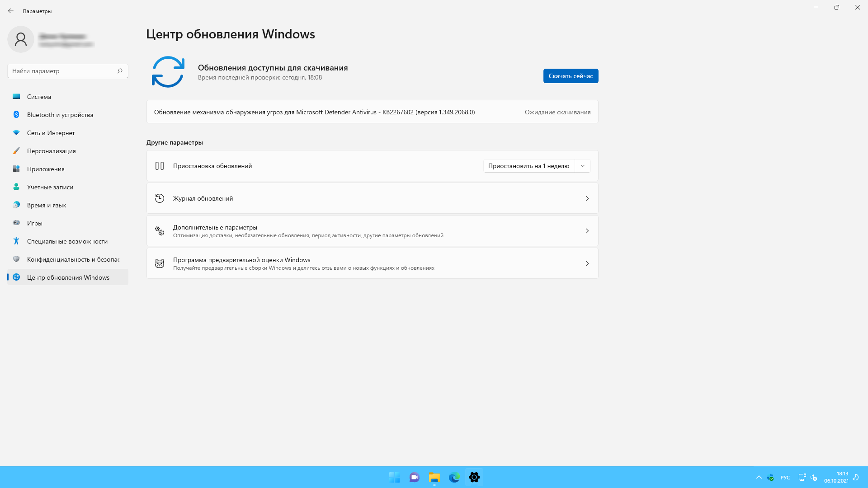868x488 pixels.
Task: Expand the pause duration dropdown arrow
Action: point(583,166)
